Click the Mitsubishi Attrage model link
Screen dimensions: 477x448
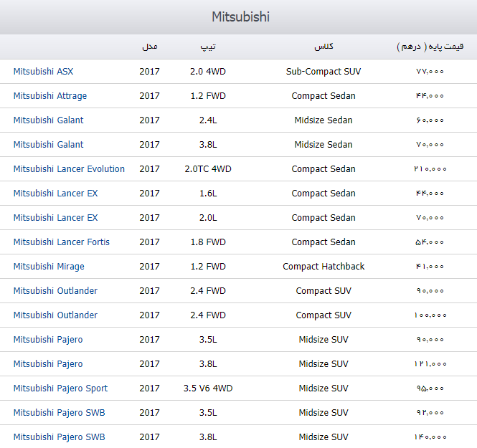point(49,96)
